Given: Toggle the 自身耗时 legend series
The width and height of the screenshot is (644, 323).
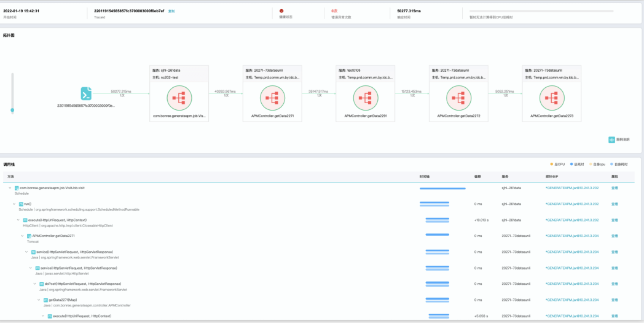Looking at the screenshot, I should [x=618, y=165].
